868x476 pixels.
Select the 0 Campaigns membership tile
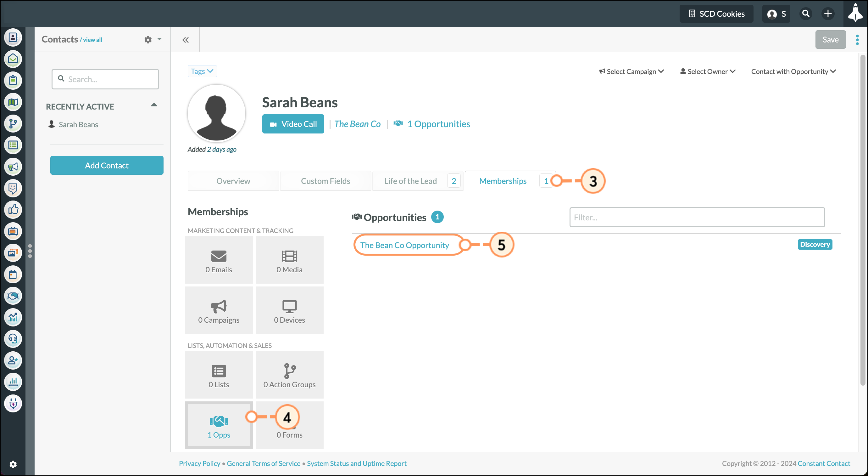coord(219,310)
